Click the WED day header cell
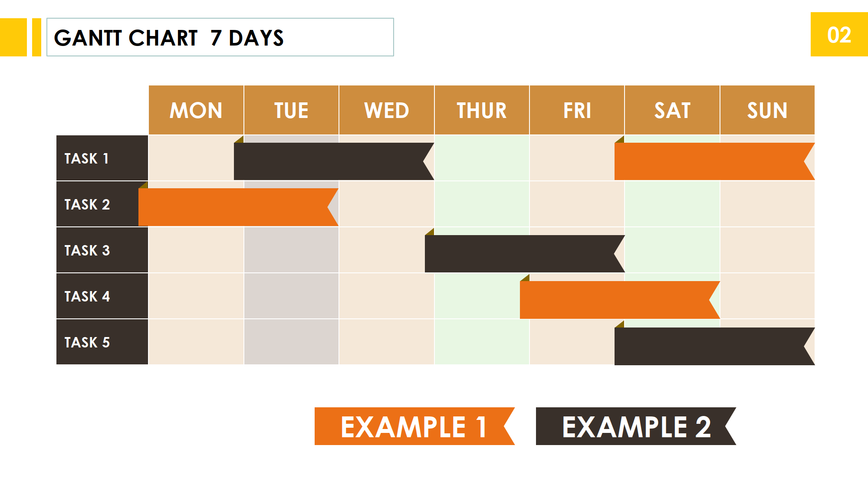868x488 pixels. [x=387, y=110]
